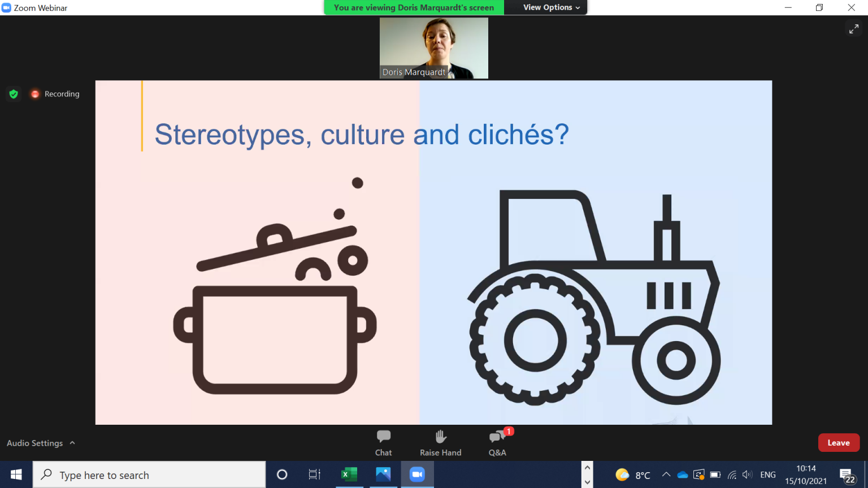Open the View Options dropdown
868x488 pixels.
coord(552,7)
